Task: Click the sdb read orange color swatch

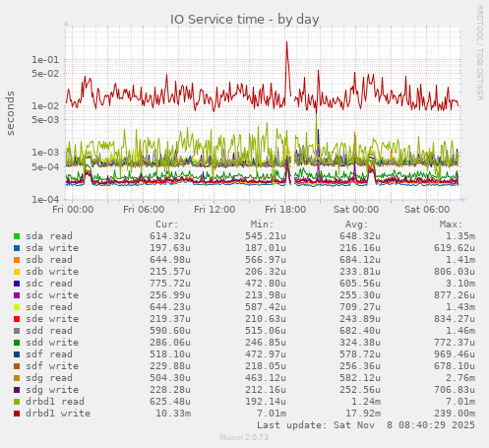Action: 17,260
